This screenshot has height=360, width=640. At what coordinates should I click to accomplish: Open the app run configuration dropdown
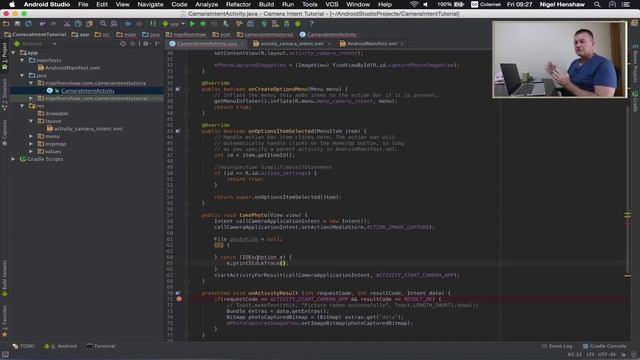[174, 24]
